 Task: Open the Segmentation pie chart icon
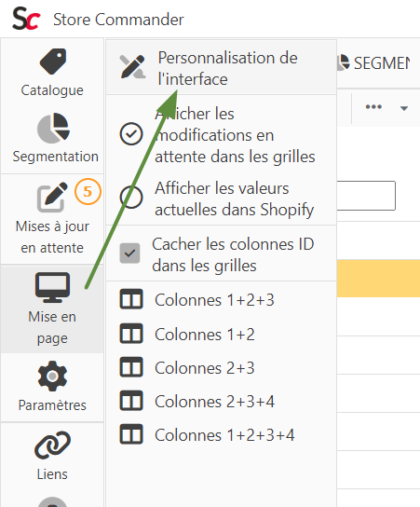[53, 129]
